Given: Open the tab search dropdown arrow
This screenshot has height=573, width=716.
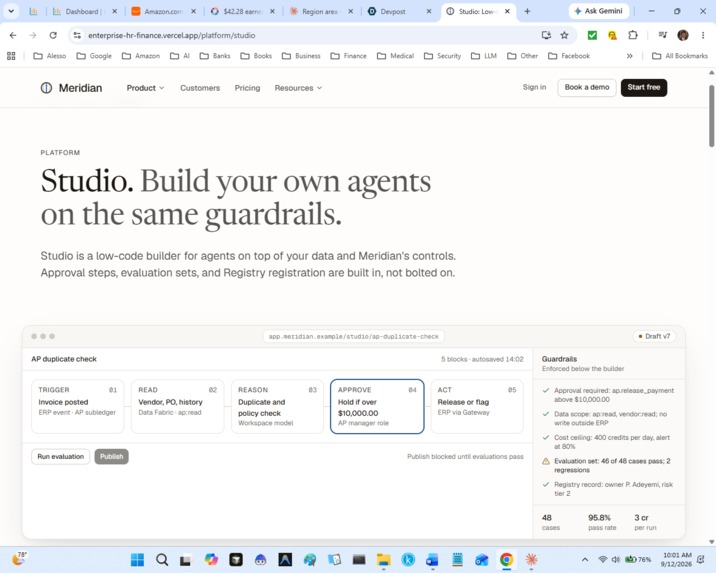Looking at the screenshot, I should (11, 11).
